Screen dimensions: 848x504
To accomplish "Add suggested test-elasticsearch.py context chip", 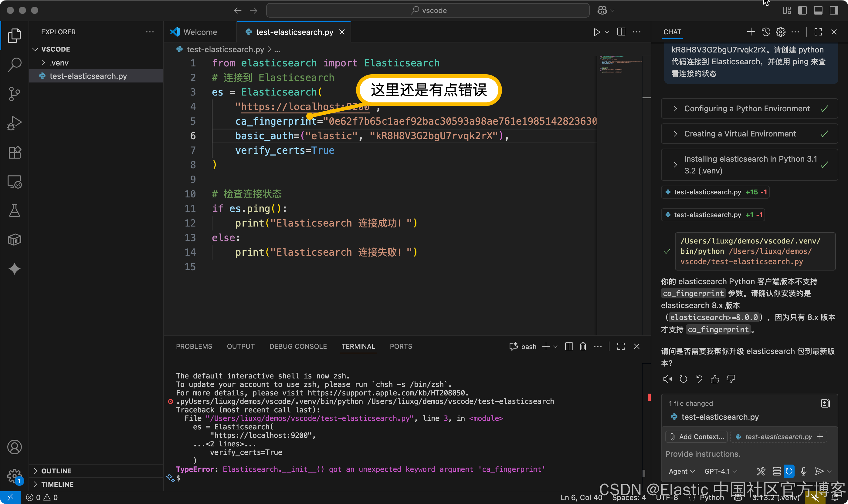I will [x=779, y=437].
